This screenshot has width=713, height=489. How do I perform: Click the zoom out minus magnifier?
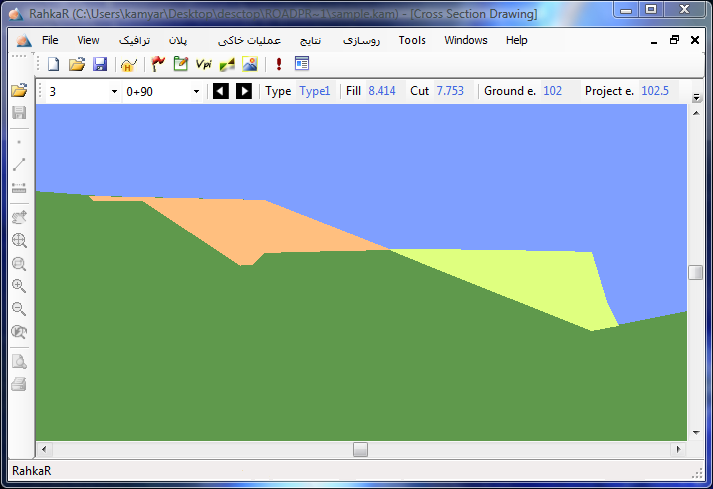[19, 308]
